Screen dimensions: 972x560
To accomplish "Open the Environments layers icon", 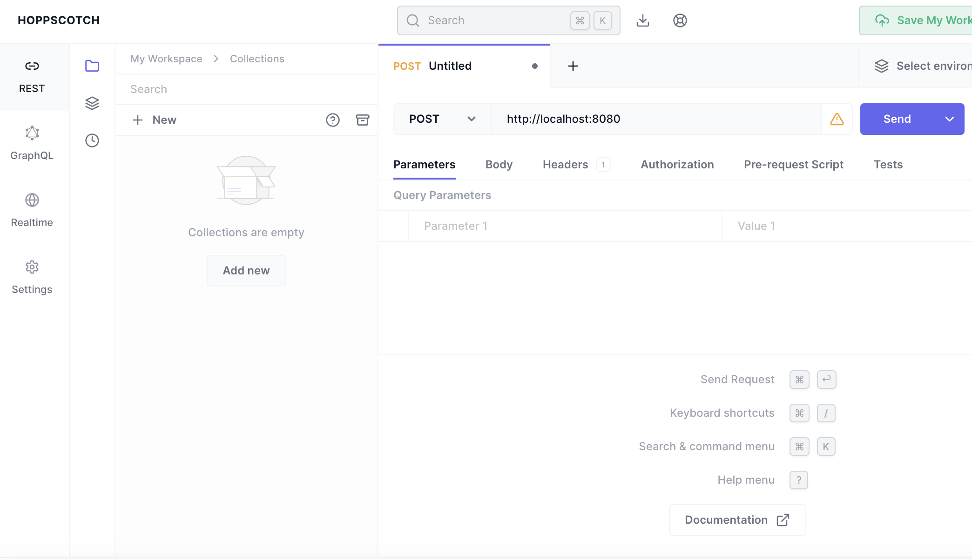I will coord(92,103).
